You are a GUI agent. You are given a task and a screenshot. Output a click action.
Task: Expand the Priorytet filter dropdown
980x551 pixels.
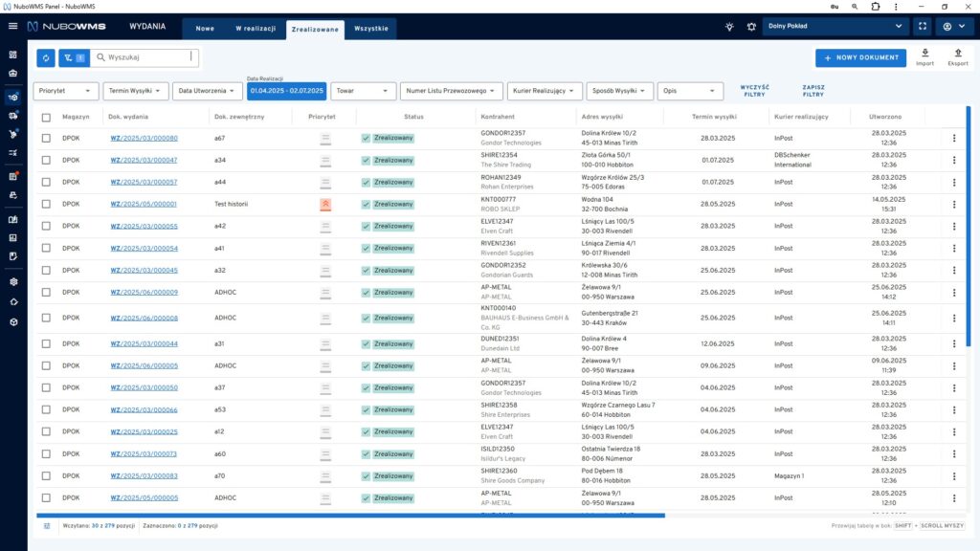[66, 91]
